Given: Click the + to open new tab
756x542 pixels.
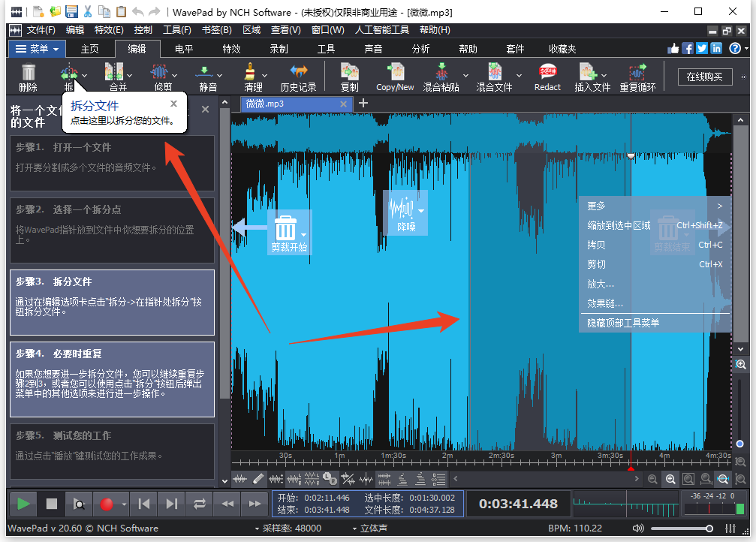Looking at the screenshot, I should [x=363, y=104].
